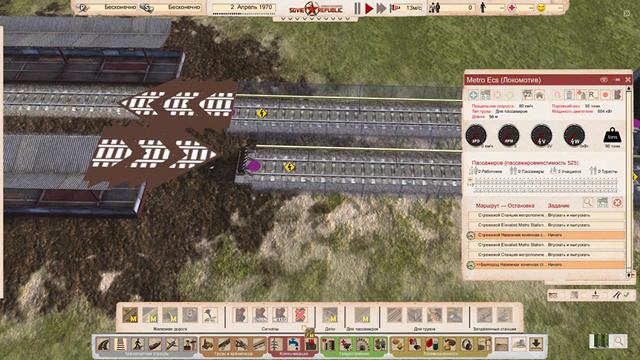Select second Elevated Metro Station route row

coord(546,245)
